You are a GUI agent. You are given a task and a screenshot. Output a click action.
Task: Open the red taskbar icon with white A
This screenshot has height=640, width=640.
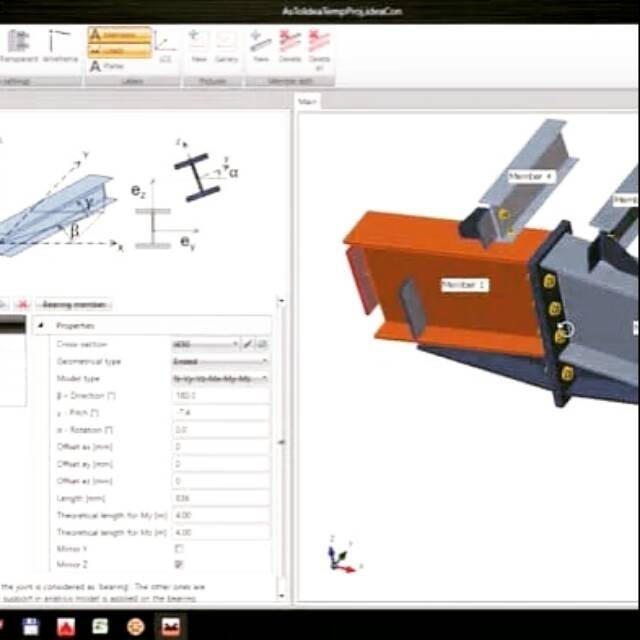coord(66,627)
